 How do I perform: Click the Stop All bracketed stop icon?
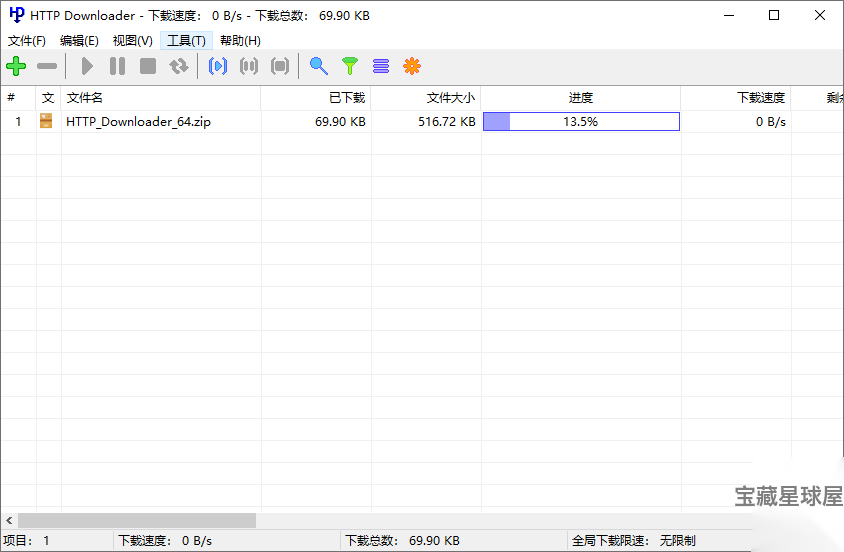click(280, 66)
